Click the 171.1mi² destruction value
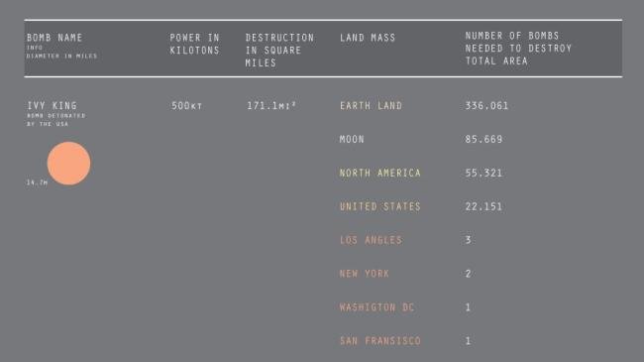644x362 pixels. [271, 106]
